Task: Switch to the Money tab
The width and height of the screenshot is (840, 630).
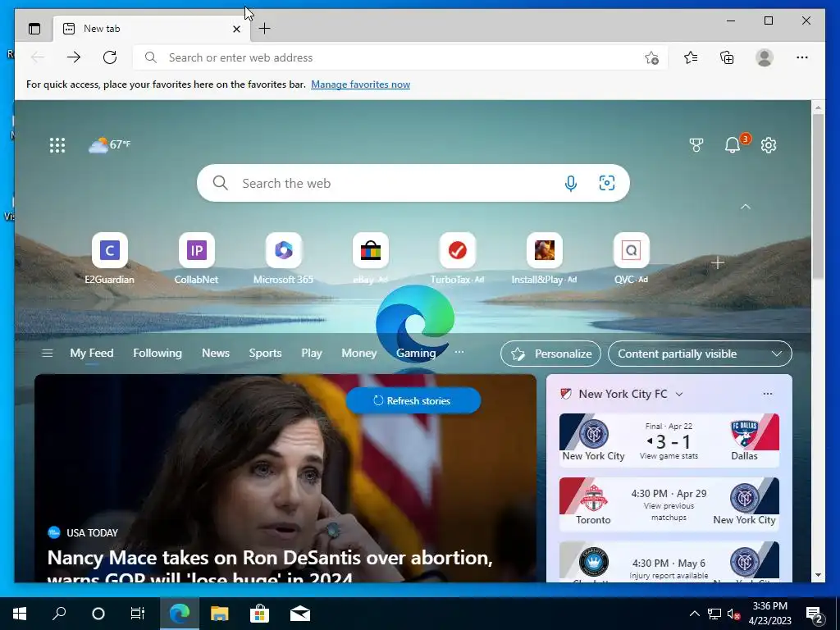Action: point(359,354)
